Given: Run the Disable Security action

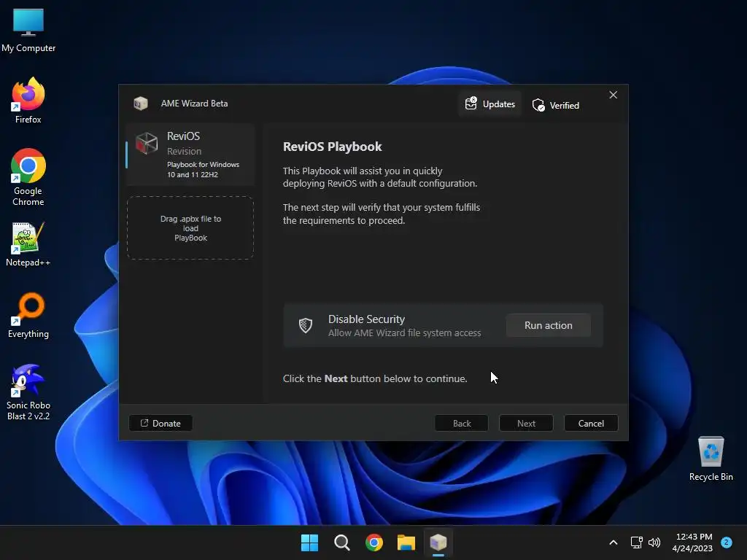Looking at the screenshot, I should click(549, 325).
